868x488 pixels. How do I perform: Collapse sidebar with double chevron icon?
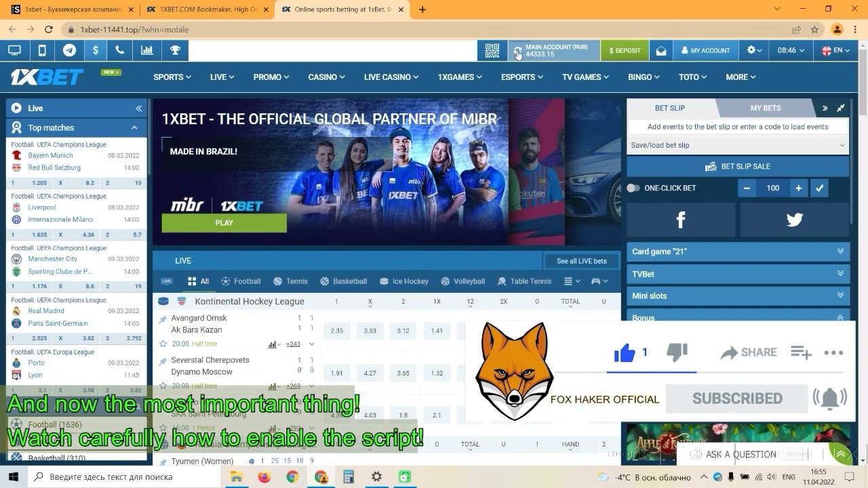click(138, 108)
